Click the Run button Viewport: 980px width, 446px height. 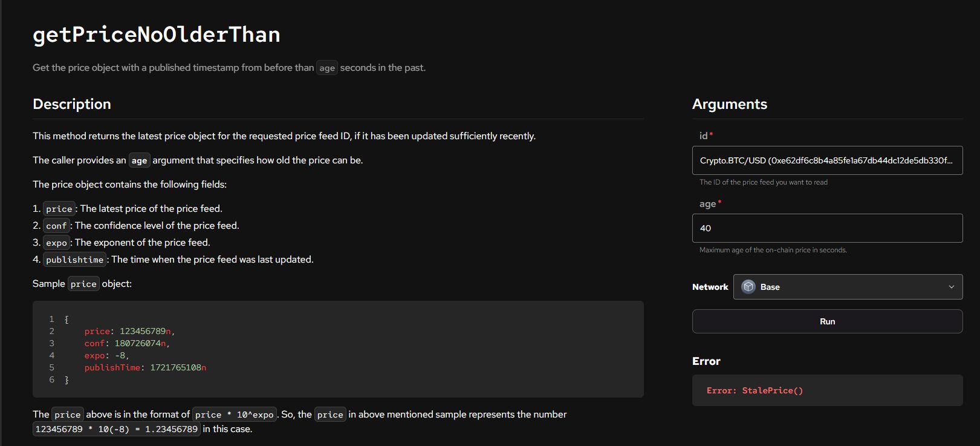(x=827, y=321)
